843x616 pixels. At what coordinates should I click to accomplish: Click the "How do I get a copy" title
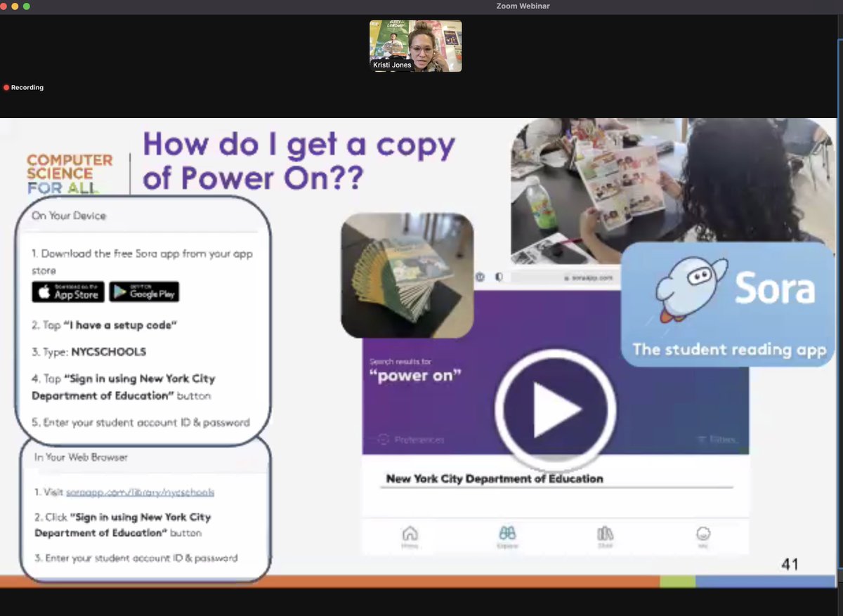[x=299, y=162]
